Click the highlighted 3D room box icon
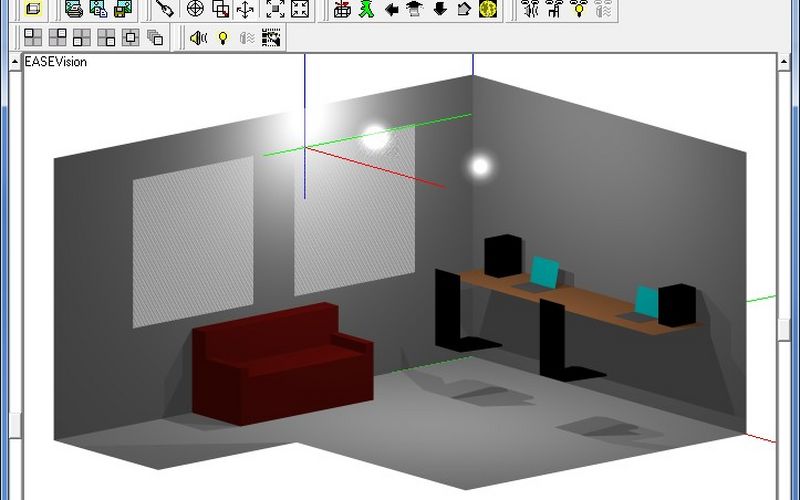The width and height of the screenshot is (800, 500). point(34,9)
